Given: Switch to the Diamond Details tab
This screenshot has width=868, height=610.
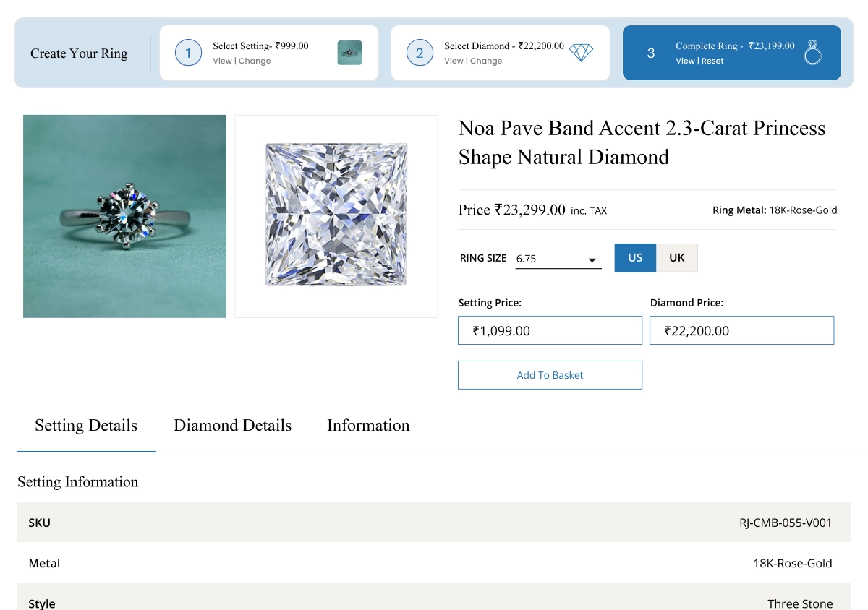Looking at the screenshot, I should coord(232,426).
